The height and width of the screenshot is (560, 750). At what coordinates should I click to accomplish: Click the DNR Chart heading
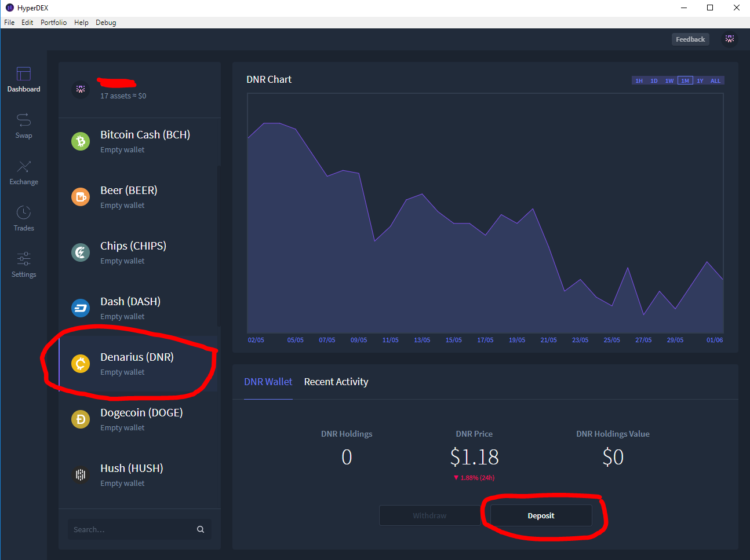[x=269, y=79]
